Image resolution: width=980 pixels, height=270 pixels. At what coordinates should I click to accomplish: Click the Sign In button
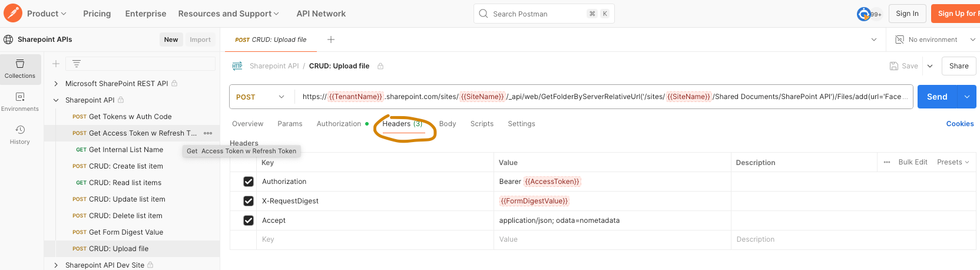point(907,14)
